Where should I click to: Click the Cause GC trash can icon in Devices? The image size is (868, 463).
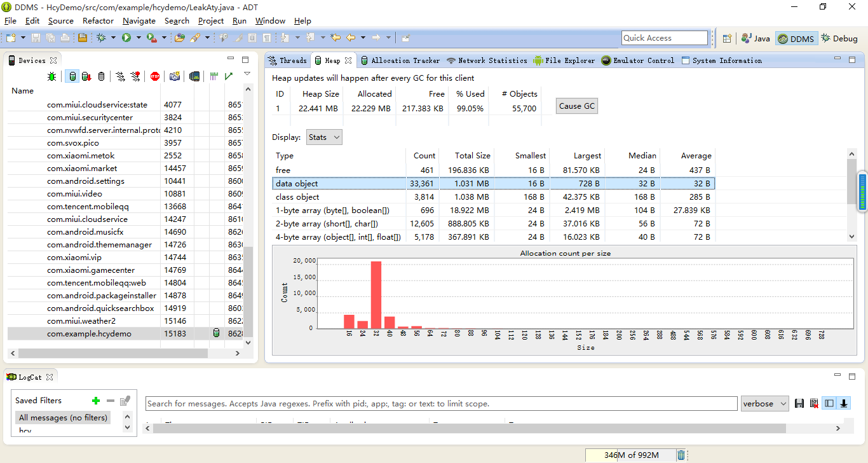(x=101, y=77)
